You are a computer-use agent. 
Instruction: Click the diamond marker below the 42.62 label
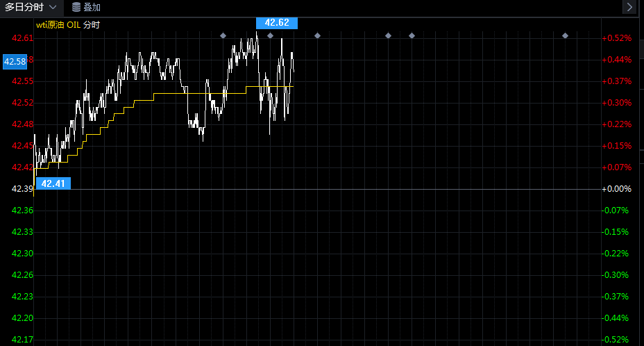point(270,36)
